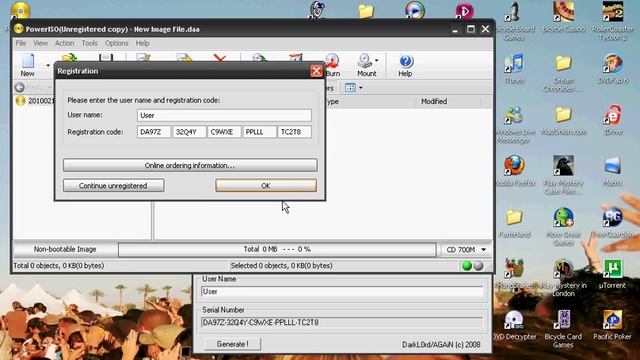Click the view mode grid icon
The width and height of the screenshot is (640, 360).
coord(350,87)
